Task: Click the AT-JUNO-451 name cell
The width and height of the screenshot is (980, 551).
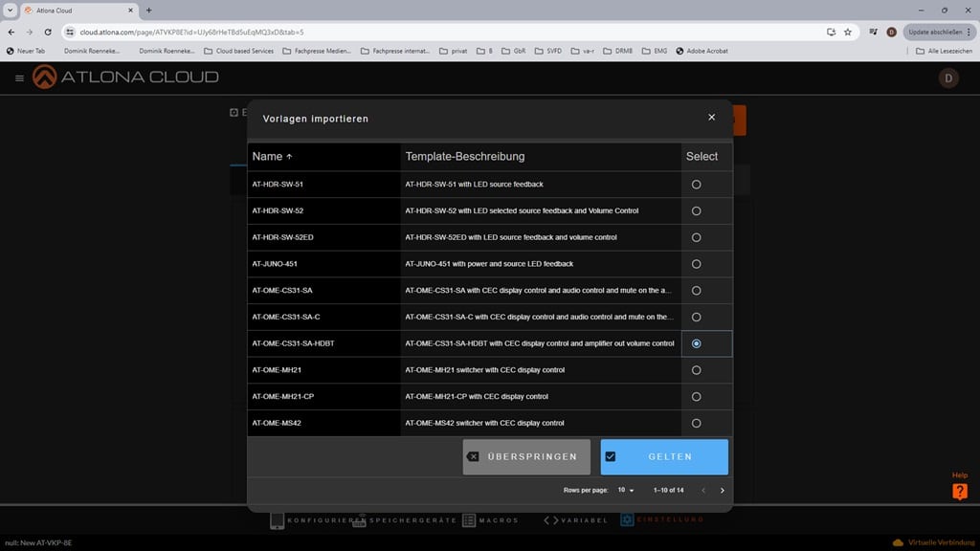Action: pos(323,264)
